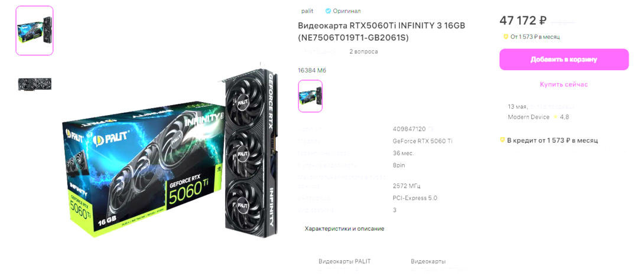Screen dimensions: 644x278
Task: Select the second gallery thumbnail of the card
Action: coord(34,84)
